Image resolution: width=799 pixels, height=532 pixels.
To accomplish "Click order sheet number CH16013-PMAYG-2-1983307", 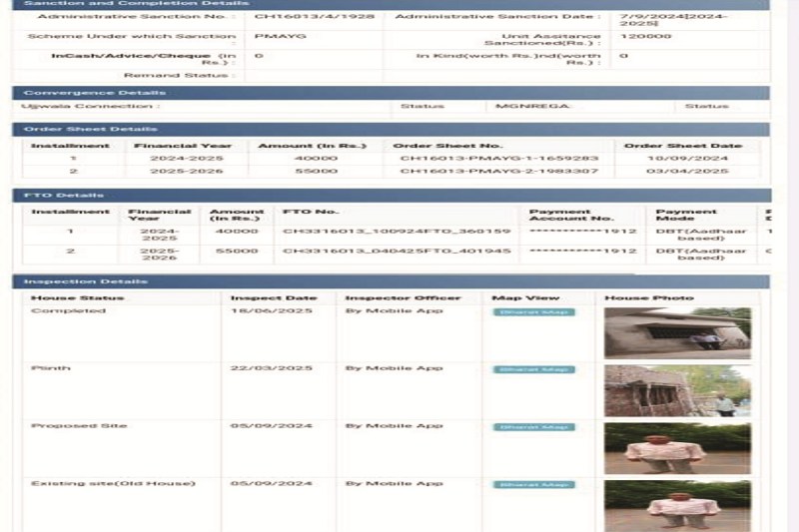I will [x=499, y=172].
